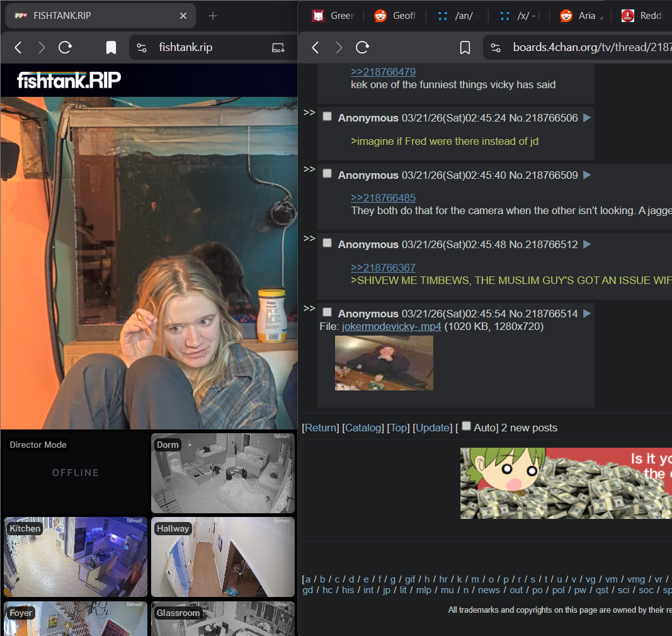The width and height of the screenshot is (672, 636).
Task: Reload the 4chan thread page
Action: click(x=363, y=47)
